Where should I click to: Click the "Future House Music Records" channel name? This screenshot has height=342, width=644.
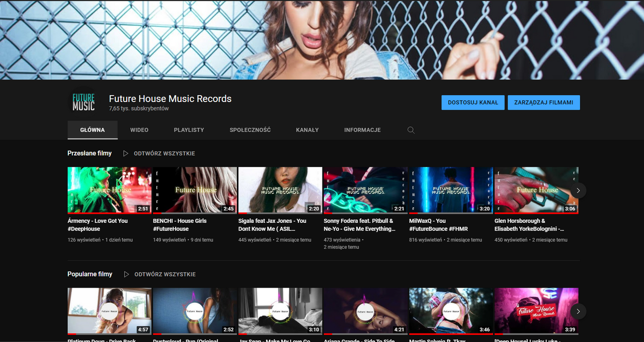tap(171, 99)
